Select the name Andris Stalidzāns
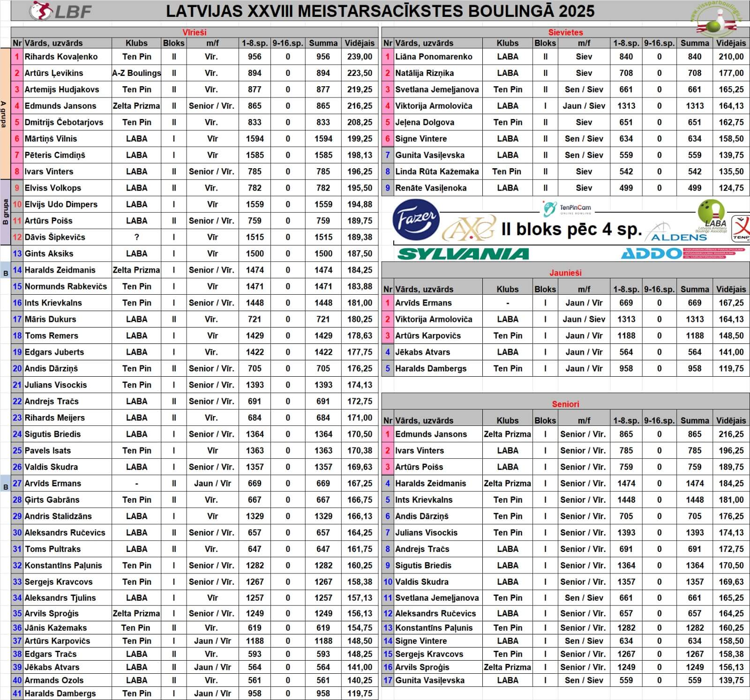The image size is (750, 700). pyautogui.click(x=58, y=516)
